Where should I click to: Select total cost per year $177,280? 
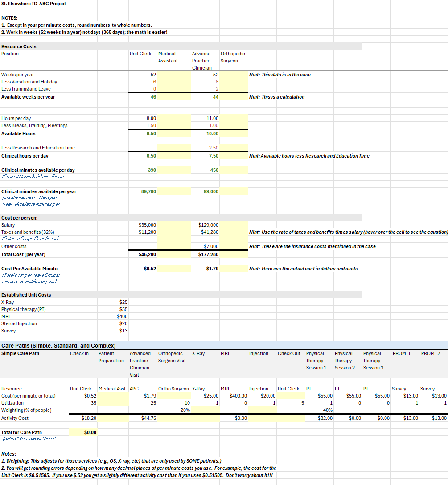(x=205, y=254)
